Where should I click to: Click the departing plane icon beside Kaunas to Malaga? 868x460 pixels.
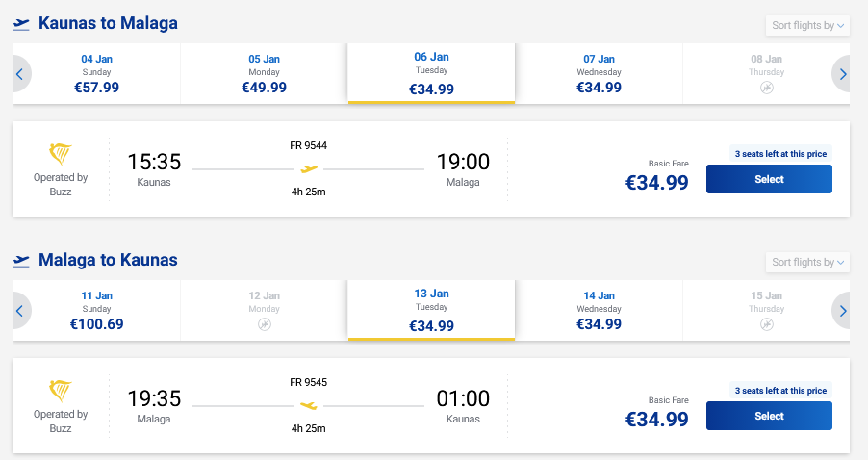pyautogui.click(x=21, y=24)
